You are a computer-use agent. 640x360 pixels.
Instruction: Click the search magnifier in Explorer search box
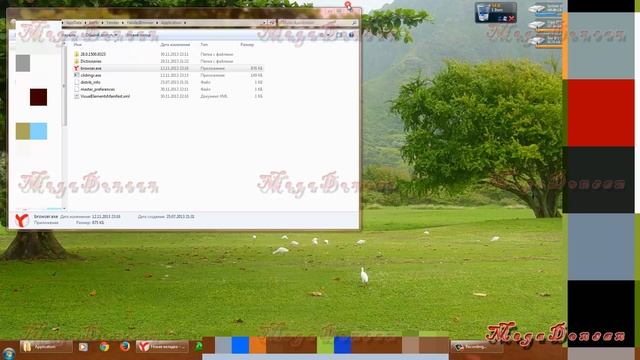[354, 23]
